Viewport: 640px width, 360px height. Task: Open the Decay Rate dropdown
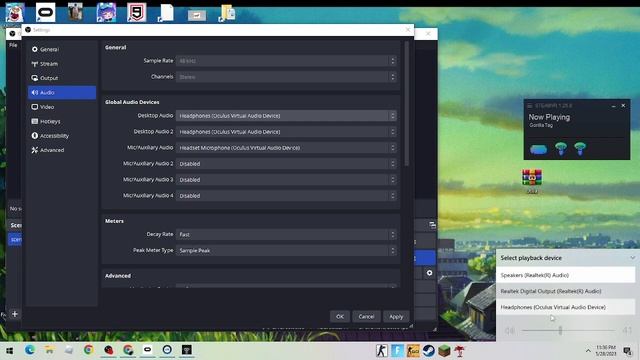286,235
